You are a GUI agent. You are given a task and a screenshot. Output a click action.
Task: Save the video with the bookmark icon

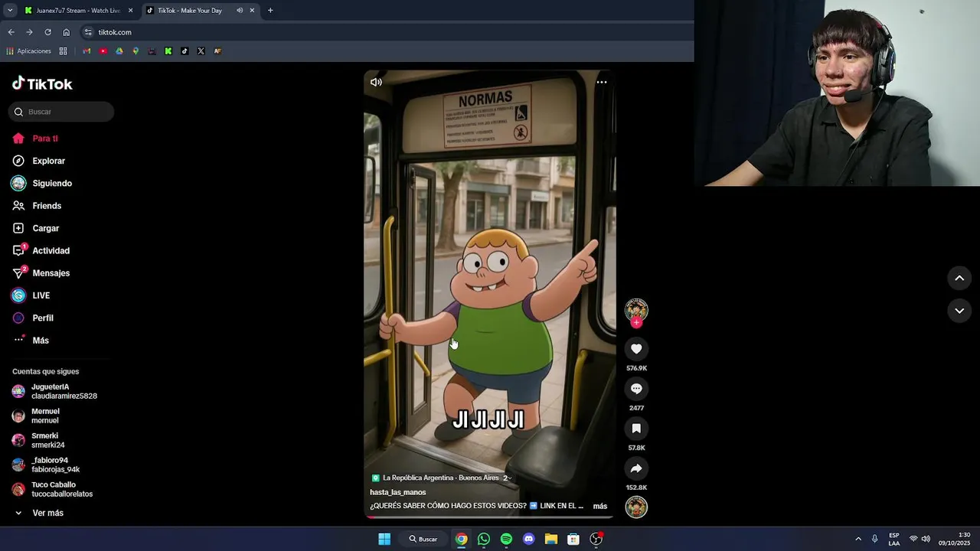pos(636,429)
